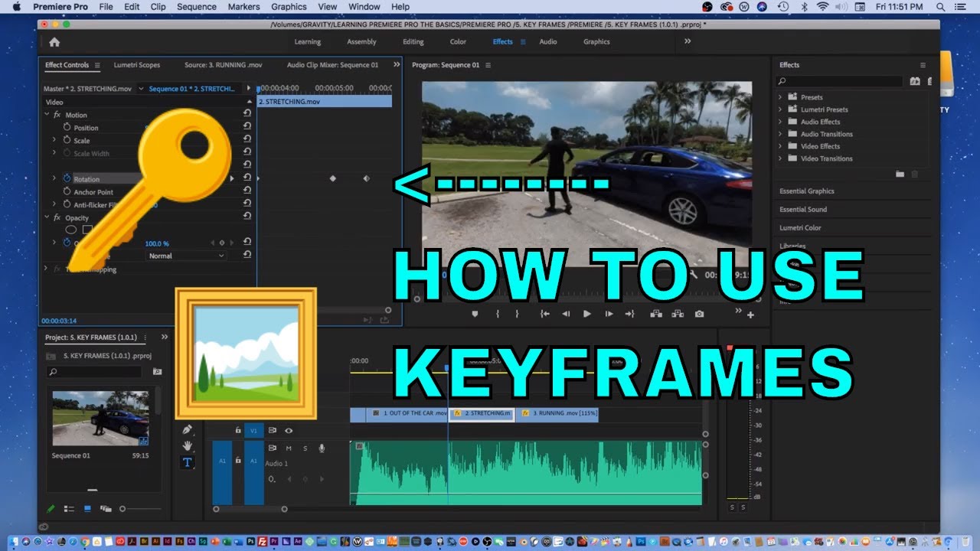The width and height of the screenshot is (980, 551).
Task: Expand the Video Effects folder
Action: coord(781,146)
